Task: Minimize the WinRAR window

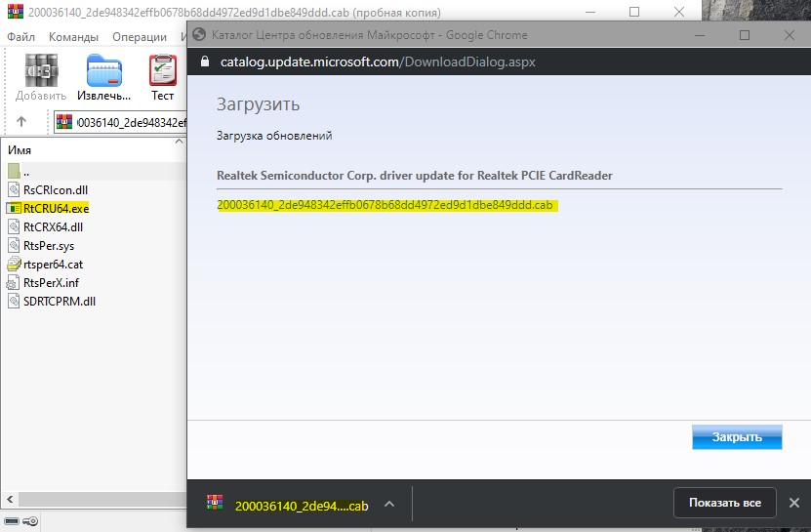Action: click(x=590, y=12)
